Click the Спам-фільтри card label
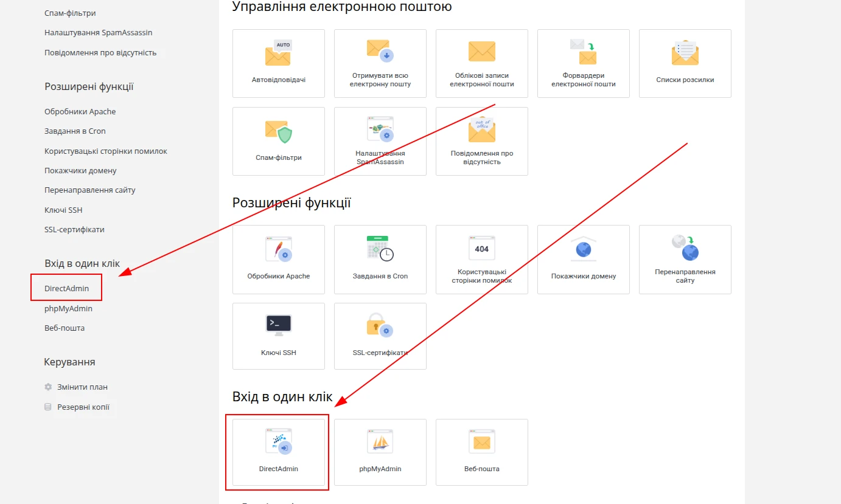Viewport: 841px width, 504px height. [x=279, y=157]
